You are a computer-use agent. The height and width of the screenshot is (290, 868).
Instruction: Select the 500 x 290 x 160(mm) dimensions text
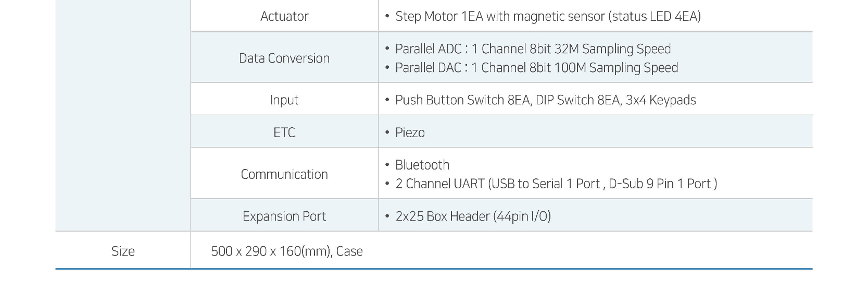271,251
